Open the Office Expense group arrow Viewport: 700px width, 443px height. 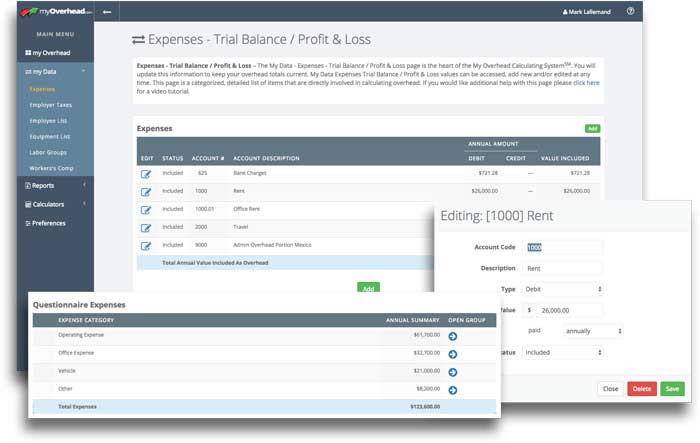453,354
